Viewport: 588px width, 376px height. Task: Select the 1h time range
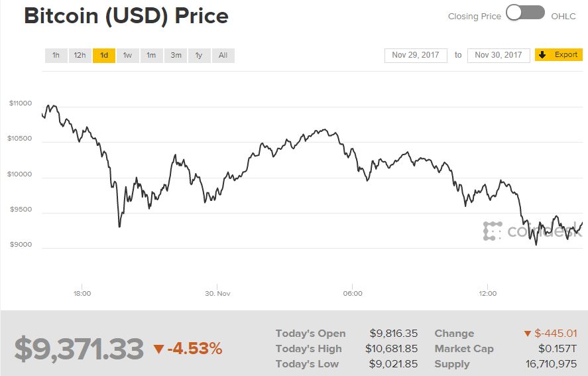[x=56, y=55]
